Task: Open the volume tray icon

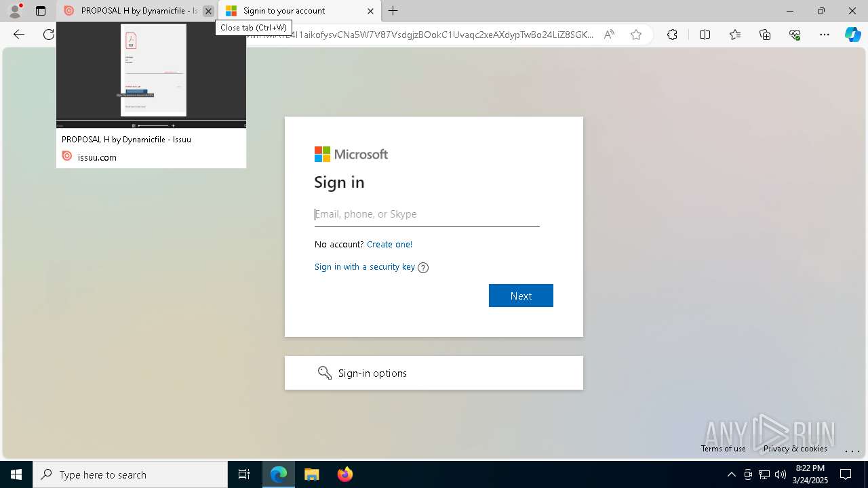Action: pos(781,474)
